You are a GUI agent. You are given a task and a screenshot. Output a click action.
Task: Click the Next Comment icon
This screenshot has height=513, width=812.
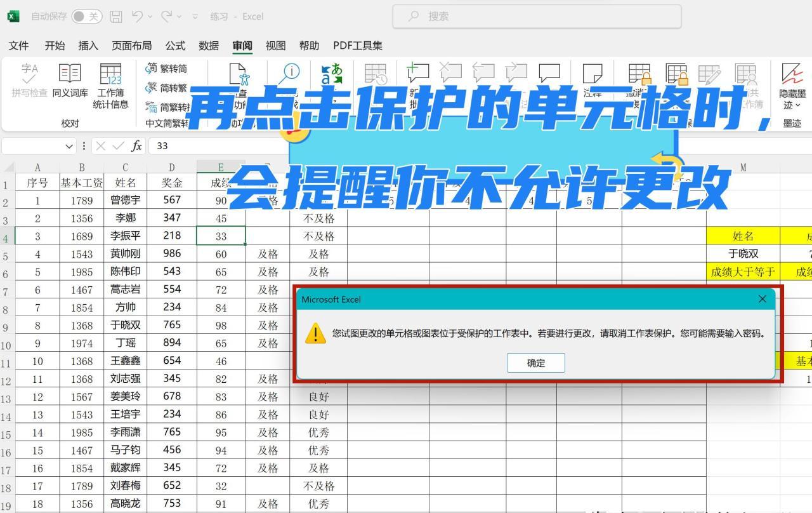[x=516, y=73]
